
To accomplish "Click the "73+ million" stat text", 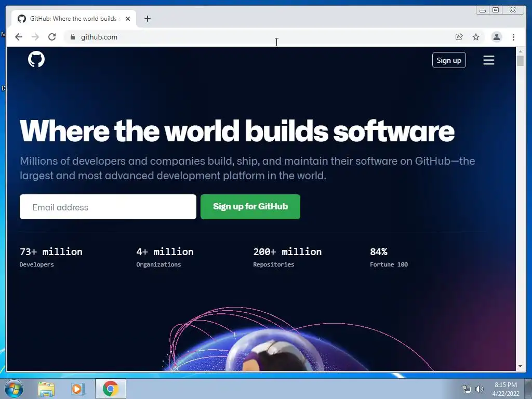I will point(51,251).
